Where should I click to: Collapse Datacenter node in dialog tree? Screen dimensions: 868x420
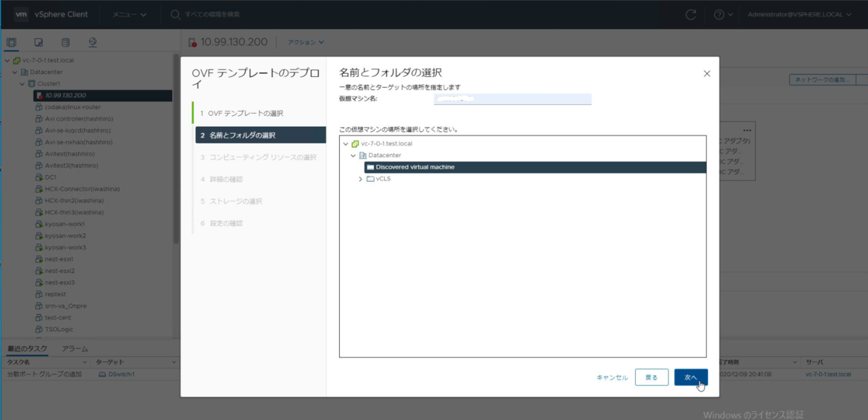354,155
